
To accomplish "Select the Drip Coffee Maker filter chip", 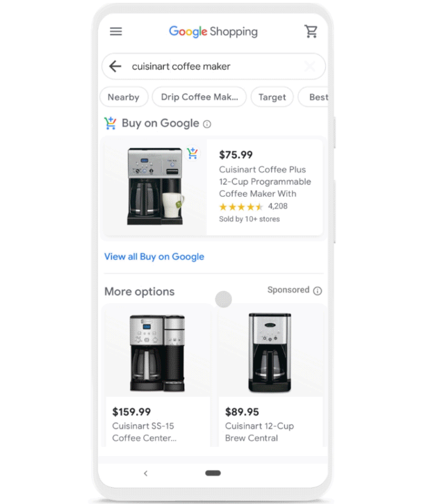I will 199,97.
